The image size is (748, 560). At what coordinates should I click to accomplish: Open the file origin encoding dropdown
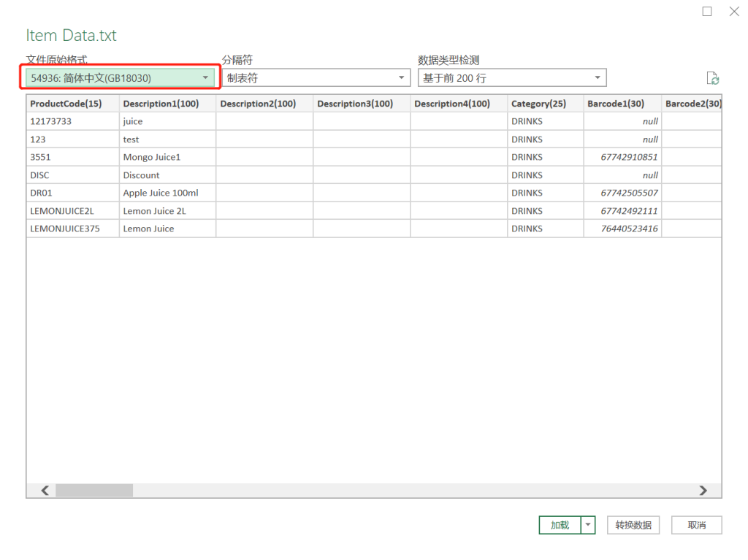[120, 78]
